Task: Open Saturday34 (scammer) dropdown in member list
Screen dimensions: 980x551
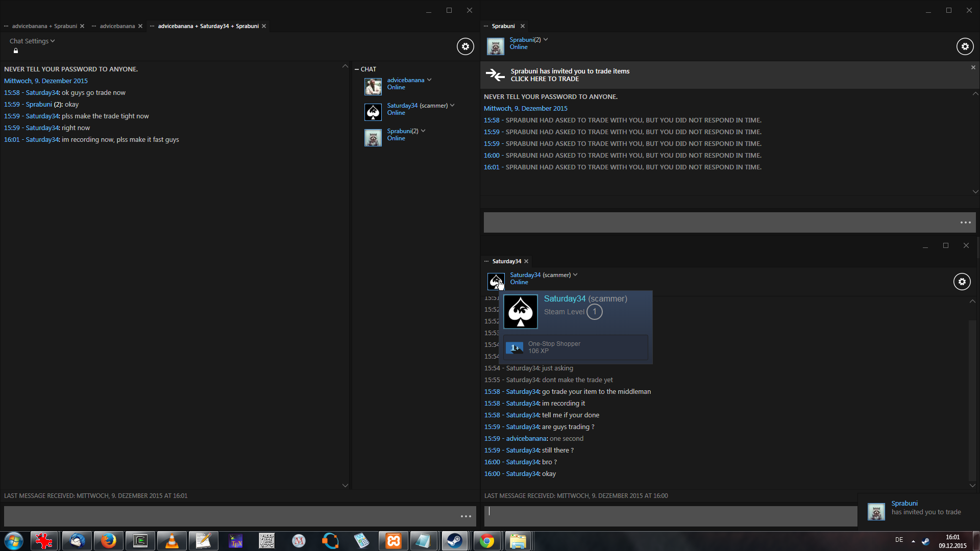Action: tap(452, 106)
